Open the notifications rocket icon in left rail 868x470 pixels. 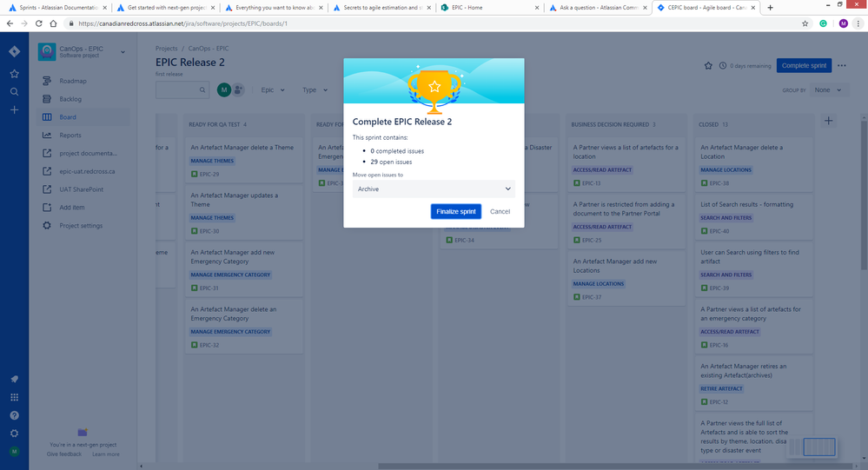click(15, 379)
